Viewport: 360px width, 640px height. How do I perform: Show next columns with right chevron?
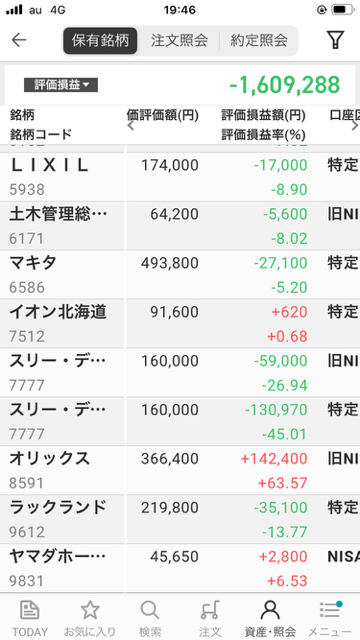(x=355, y=125)
